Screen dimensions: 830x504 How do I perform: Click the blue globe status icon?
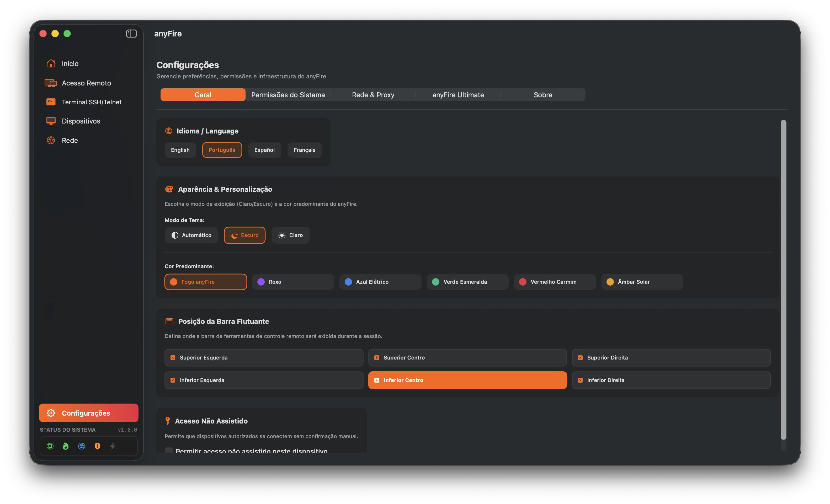click(82, 446)
